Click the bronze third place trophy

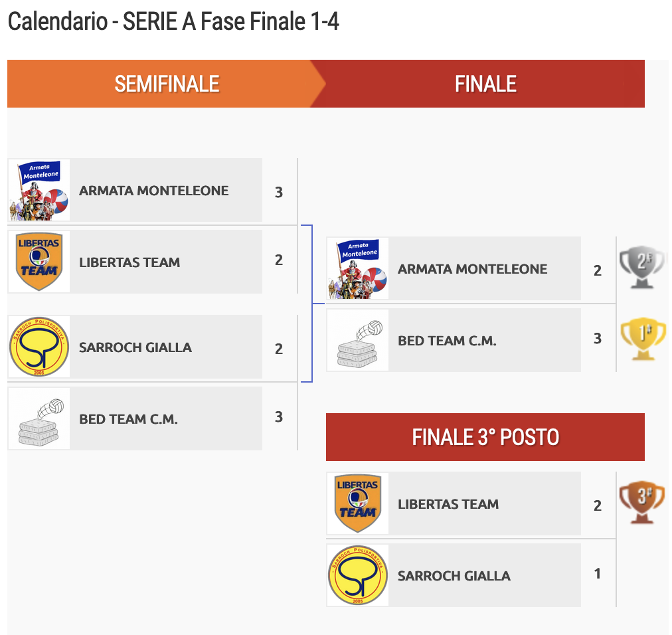[641, 501]
